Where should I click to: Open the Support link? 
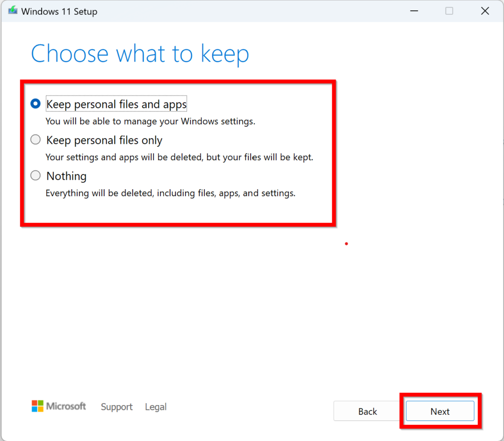coord(117,407)
